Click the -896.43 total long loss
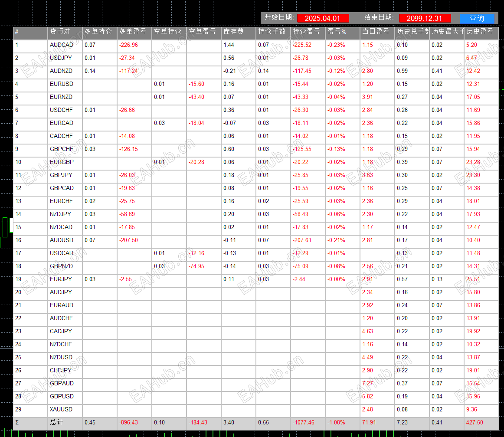 pyautogui.click(x=128, y=423)
